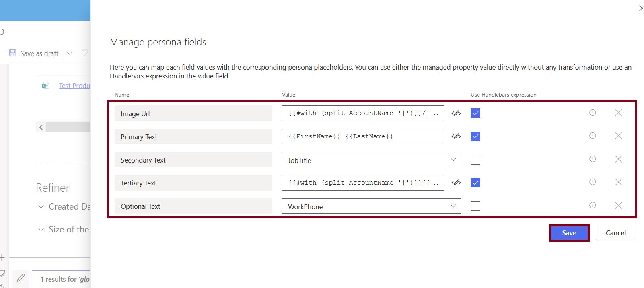Open the WorkPhone value dropdown
644x288 pixels.
point(371,206)
